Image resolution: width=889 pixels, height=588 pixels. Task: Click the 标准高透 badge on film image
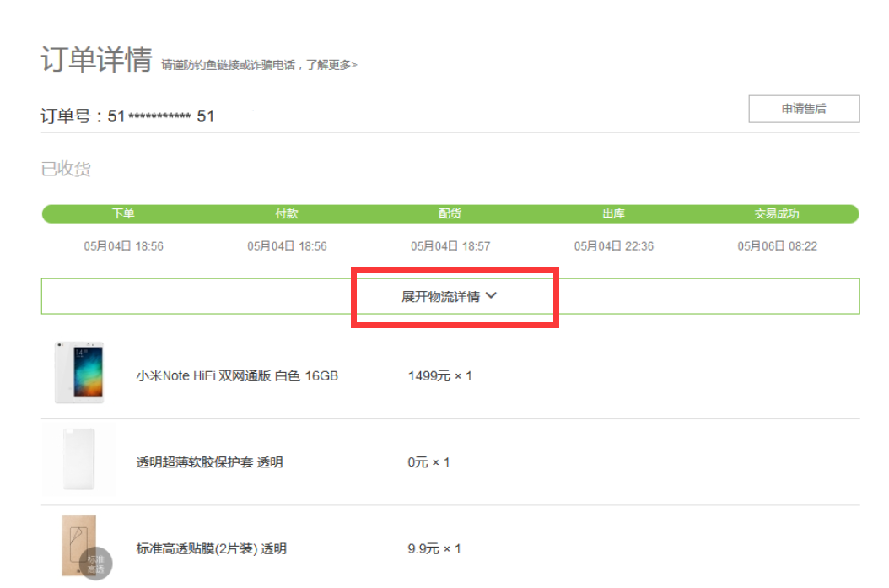tap(95, 564)
